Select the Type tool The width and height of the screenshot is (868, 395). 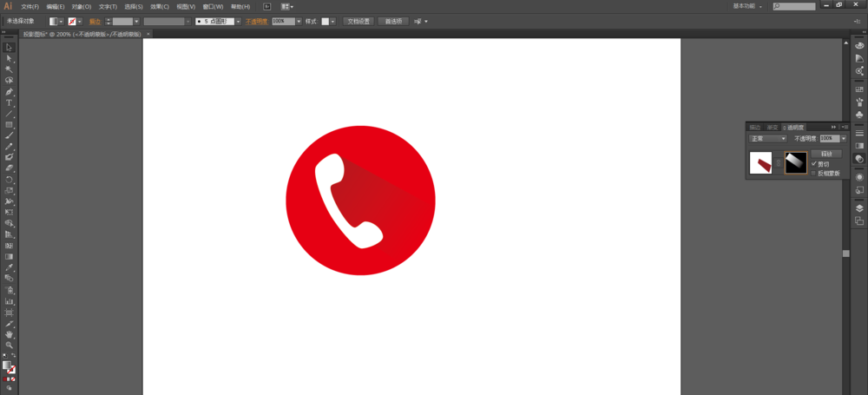[x=9, y=102]
